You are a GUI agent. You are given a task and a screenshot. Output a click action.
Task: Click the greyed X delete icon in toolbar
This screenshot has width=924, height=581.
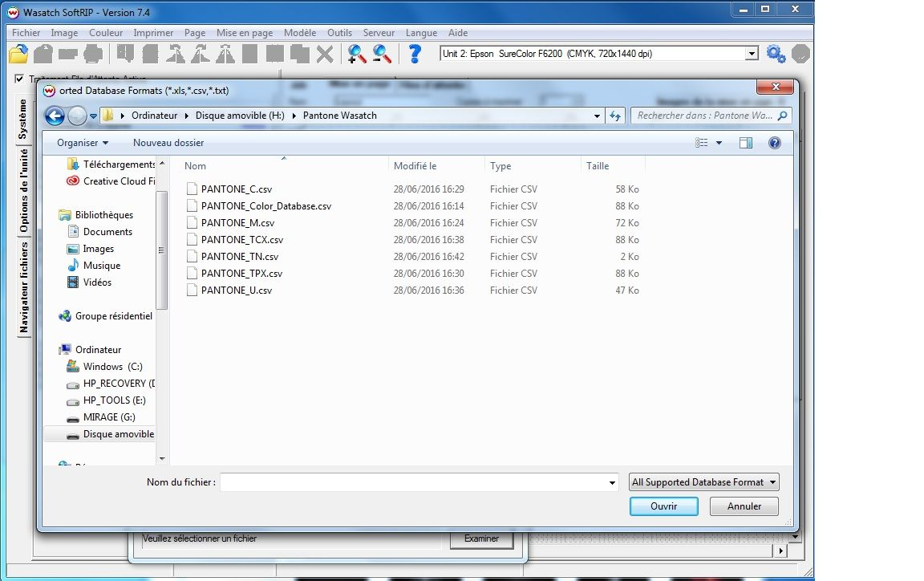[325, 54]
